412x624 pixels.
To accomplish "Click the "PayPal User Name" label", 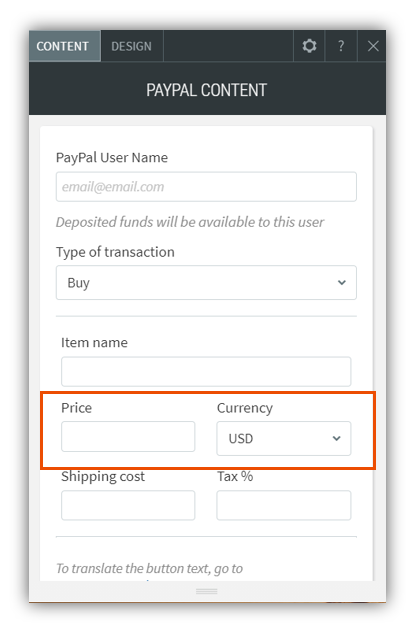I will point(112,158).
